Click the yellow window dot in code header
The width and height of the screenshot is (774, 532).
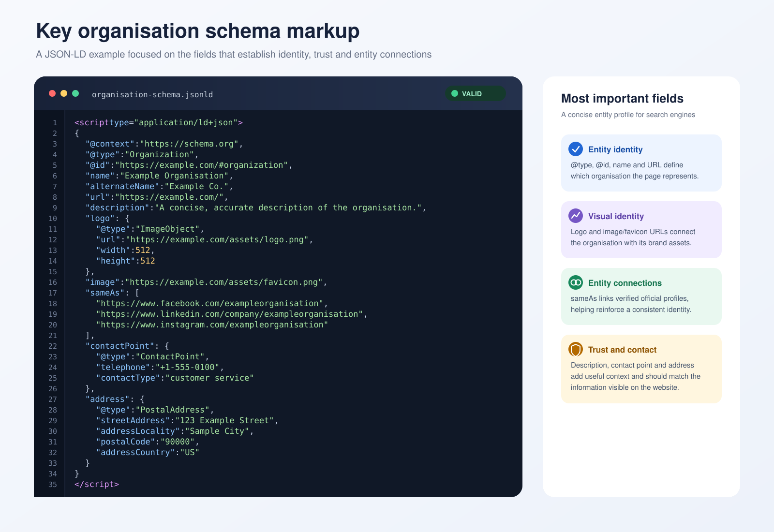point(64,93)
